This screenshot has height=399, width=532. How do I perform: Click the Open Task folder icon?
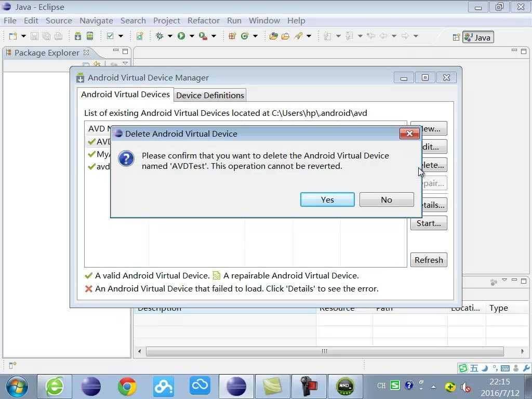coord(285,36)
